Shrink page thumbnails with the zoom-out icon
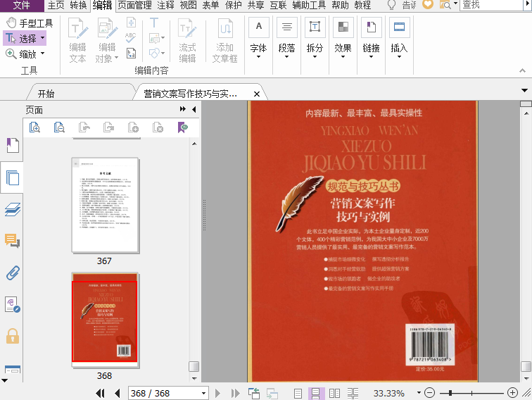The width and height of the screenshot is (532, 400). click(x=59, y=127)
